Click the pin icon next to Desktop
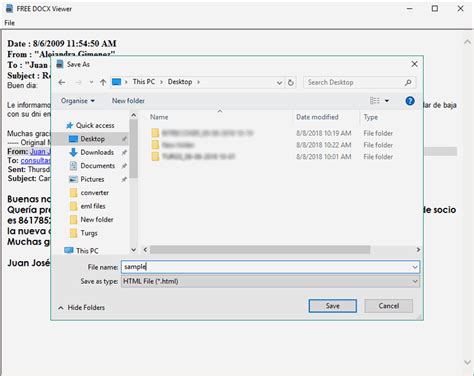474x376 pixels. click(x=124, y=139)
